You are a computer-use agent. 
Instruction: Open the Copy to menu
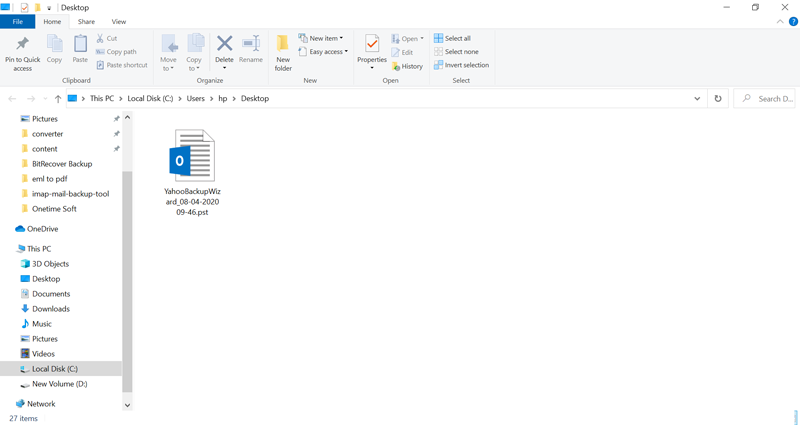pyautogui.click(x=194, y=53)
